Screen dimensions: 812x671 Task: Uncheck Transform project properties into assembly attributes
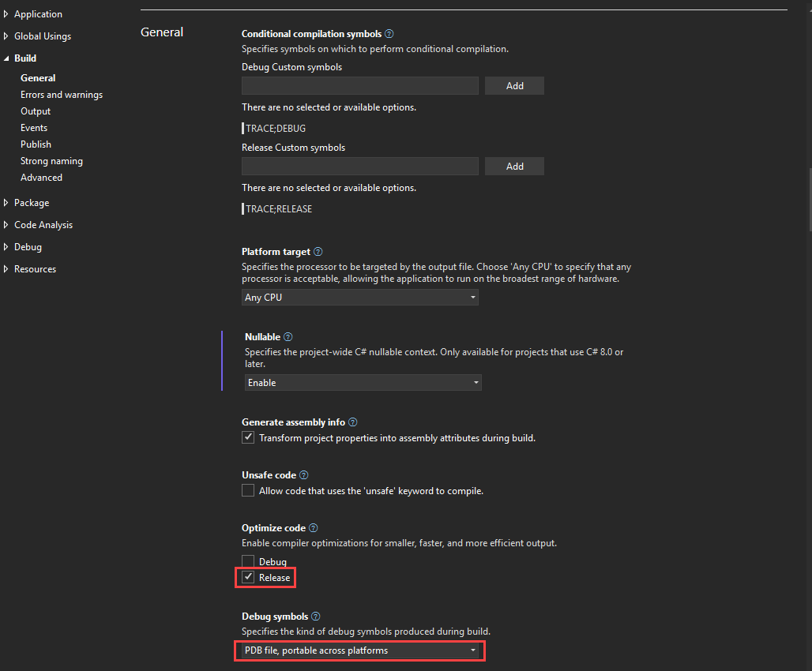coord(248,437)
